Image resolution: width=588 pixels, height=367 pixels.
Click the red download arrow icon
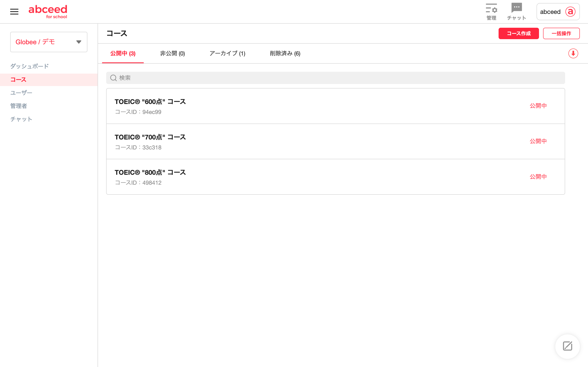(573, 53)
